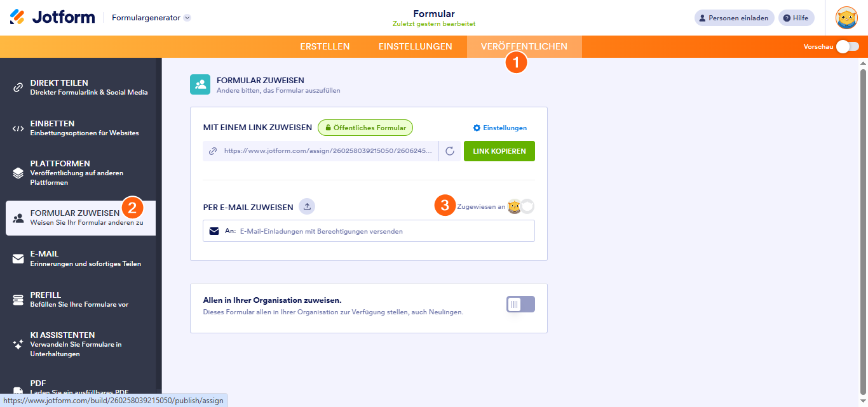Click the Direkt Teilen link icon

(x=18, y=88)
